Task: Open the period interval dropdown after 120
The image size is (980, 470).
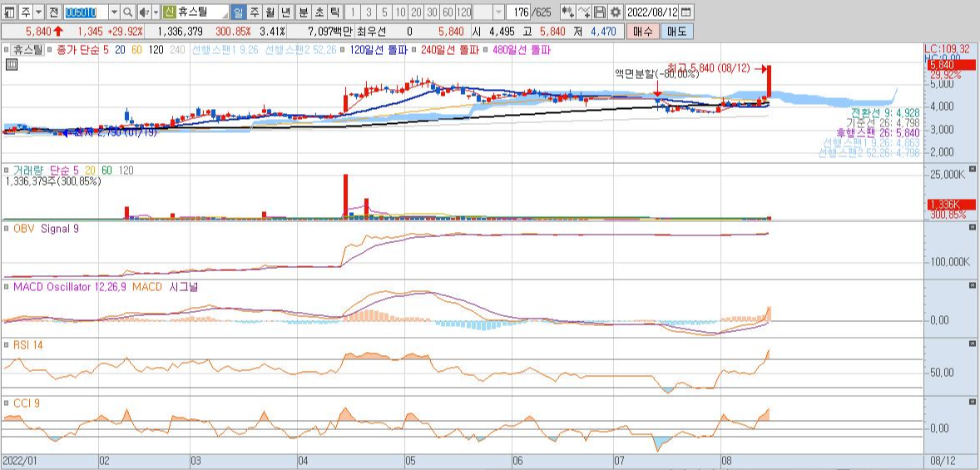Action: pos(498,12)
